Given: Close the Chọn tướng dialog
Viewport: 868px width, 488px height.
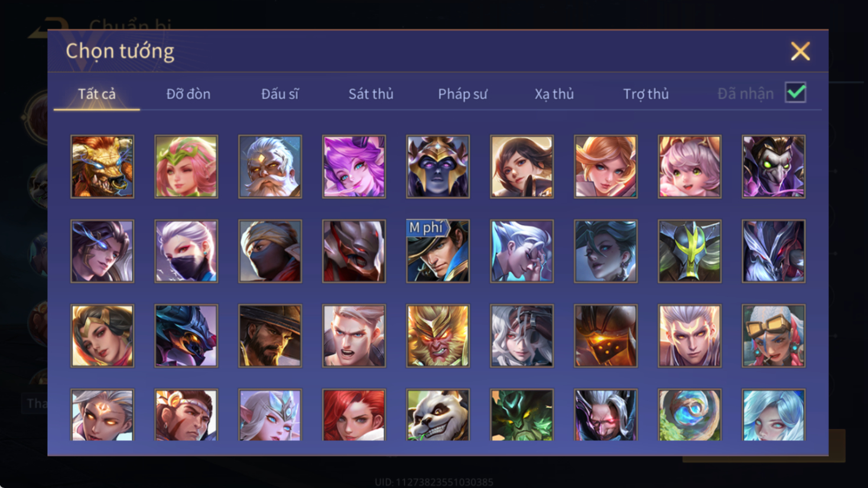Looking at the screenshot, I should click(800, 51).
